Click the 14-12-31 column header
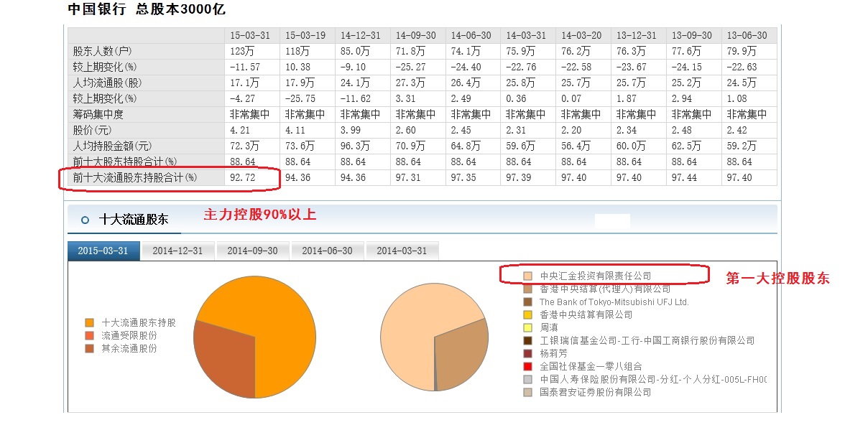 pyautogui.click(x=362, y=35)
